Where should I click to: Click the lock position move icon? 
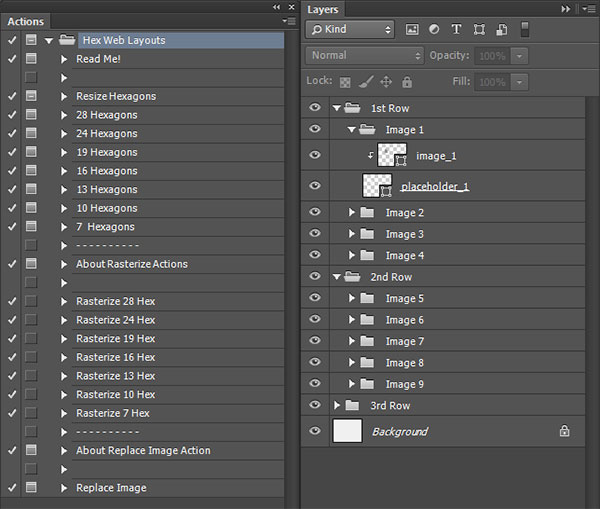[386, 82]
